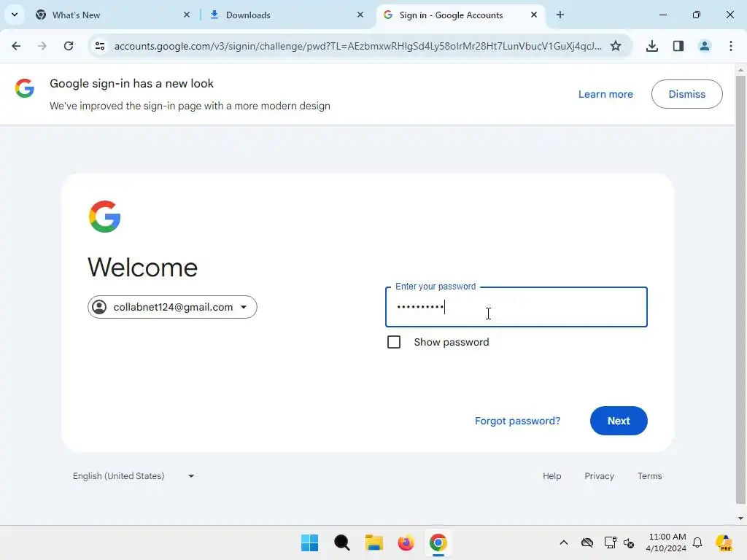Open File Explorer from taskbar

374,542
